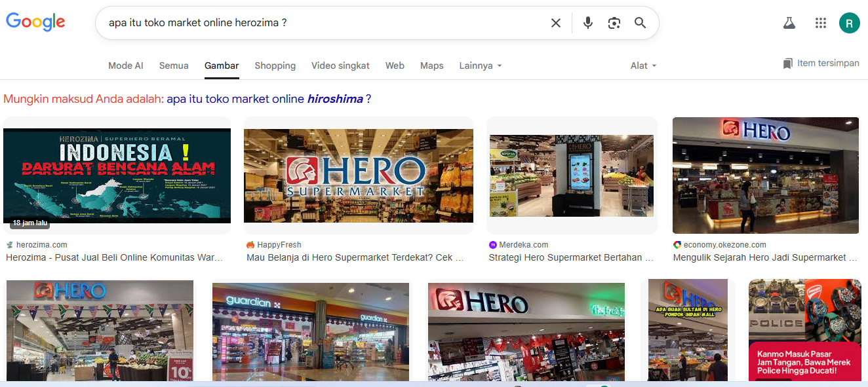Click the suggested hiroshima search link
The image size is (868, 387).
click(269, 99)
